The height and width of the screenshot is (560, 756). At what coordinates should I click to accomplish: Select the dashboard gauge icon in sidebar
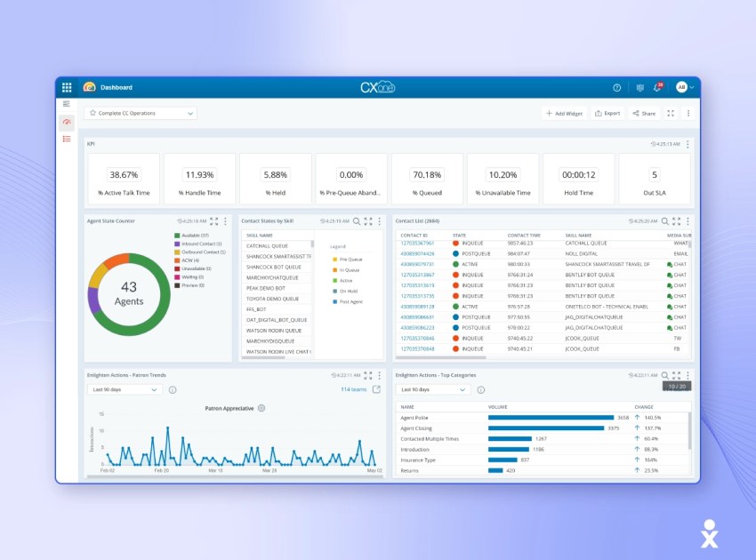coord(68,121)
